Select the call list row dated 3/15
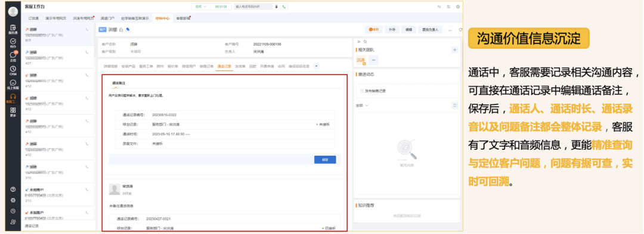Viewport: 644px width, 234px height. click(x=58, y=171)
